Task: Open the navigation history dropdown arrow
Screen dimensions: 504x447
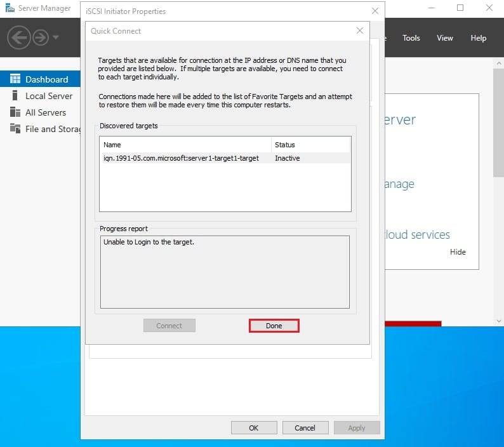Action: point(56,37)
